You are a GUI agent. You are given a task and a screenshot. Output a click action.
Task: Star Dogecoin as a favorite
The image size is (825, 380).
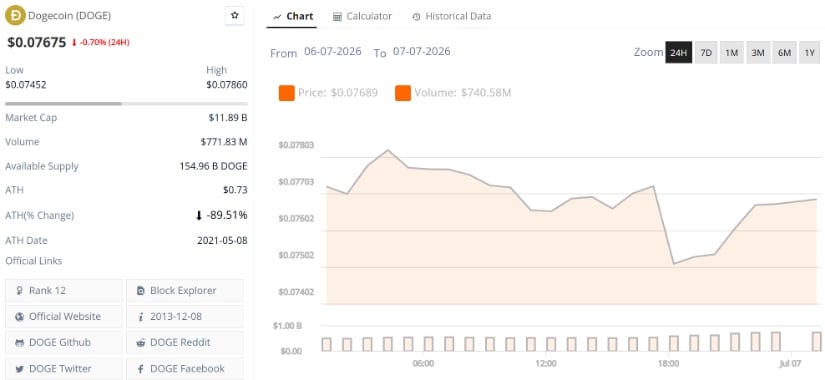(235, 16)
